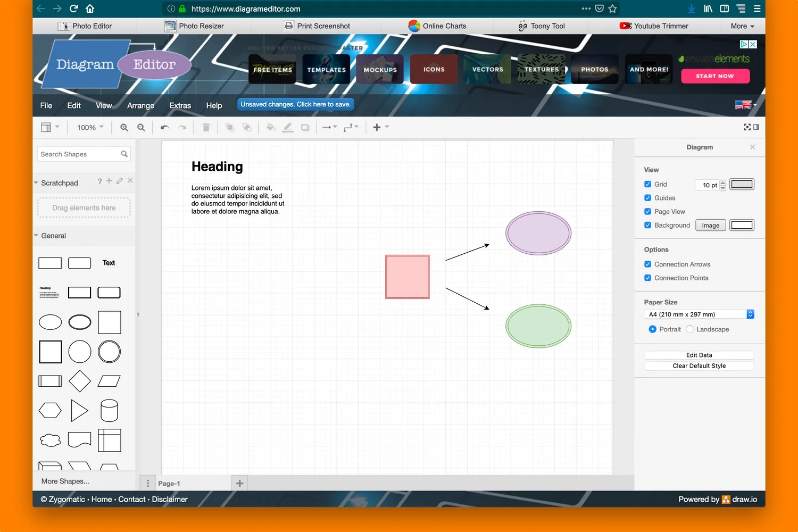The height and width of the screenshot is (532, 798).
Task: Click More Shapes button
Action: (x=65, y=481)
